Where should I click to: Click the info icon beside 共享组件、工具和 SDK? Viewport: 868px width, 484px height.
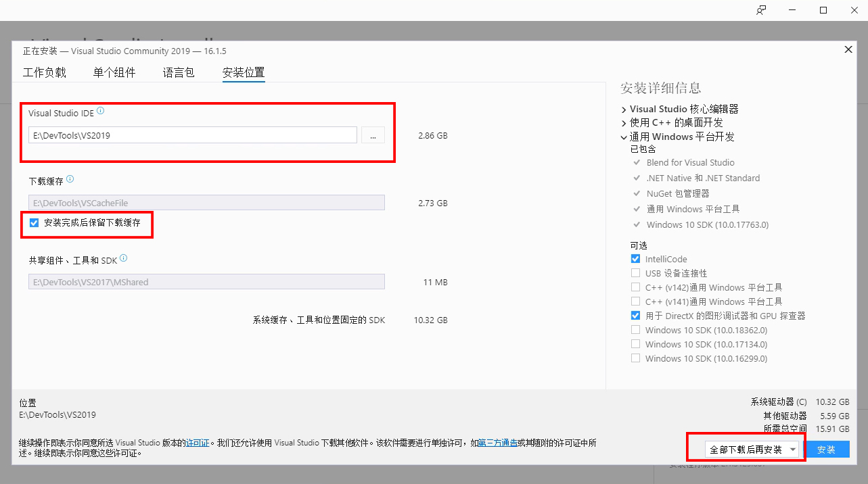point(122,256)
